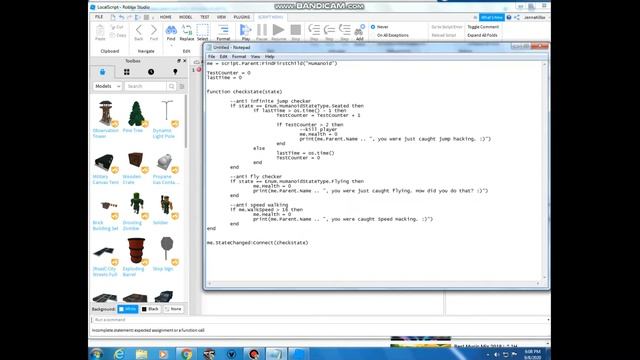Select the Drooling Zombie model thumbnail
The height and width of the screenshot is (360, 640).
136,205
